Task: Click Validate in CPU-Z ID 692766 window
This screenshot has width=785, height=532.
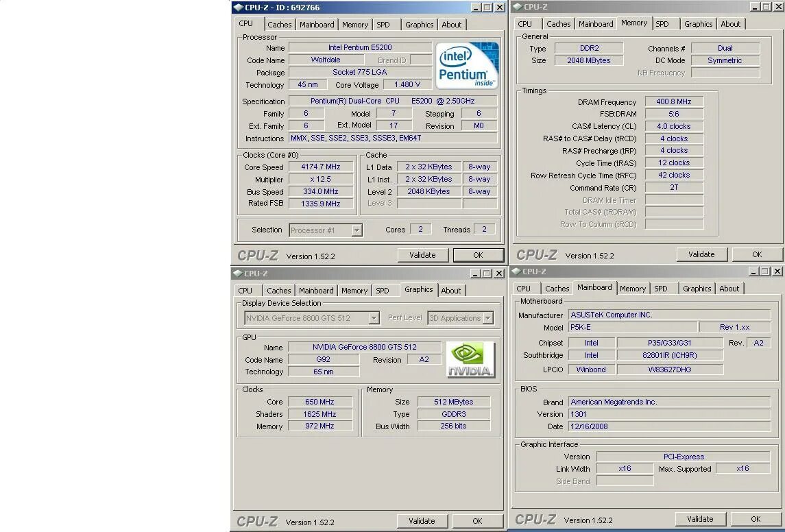Action: pos(422,255)
